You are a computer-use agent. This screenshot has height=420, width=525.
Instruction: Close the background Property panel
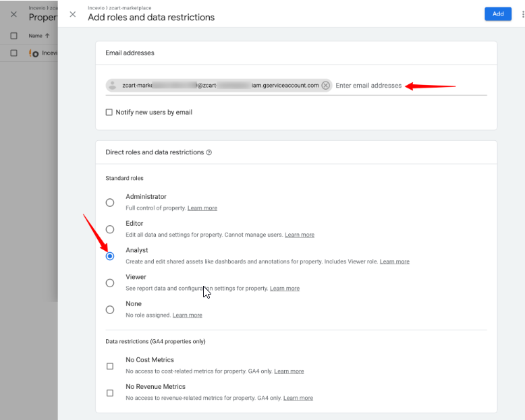(13, 14)
